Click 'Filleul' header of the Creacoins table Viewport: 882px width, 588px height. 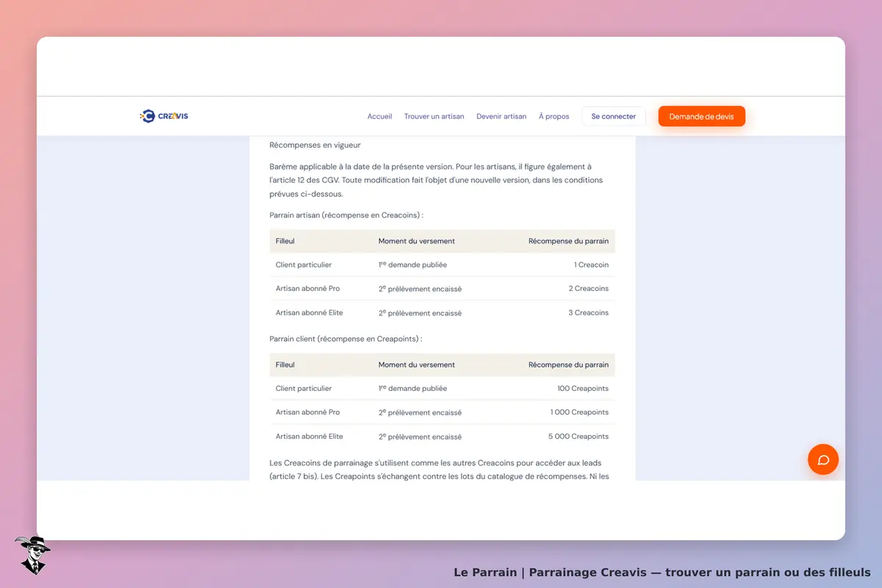(x=285, y=241)
